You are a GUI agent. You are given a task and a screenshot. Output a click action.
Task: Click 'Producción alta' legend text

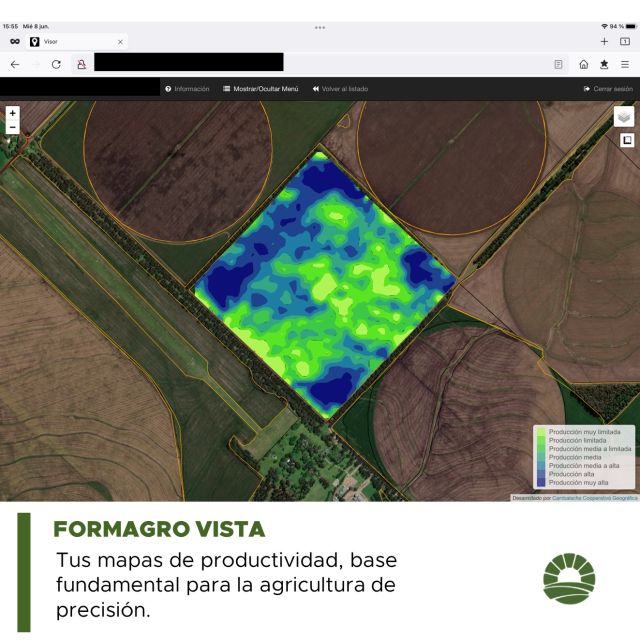point(571,474)
